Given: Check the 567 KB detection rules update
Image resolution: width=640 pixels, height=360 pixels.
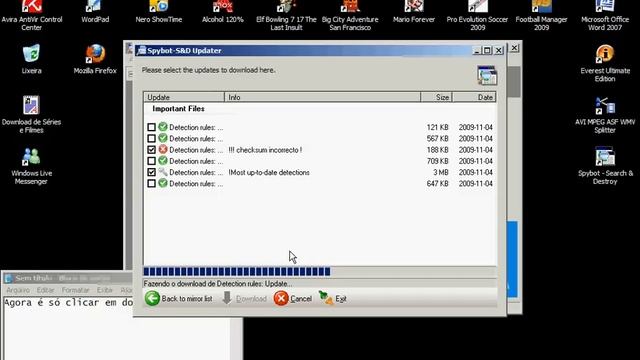Looking at the screenshot, I should coord(151,138).
